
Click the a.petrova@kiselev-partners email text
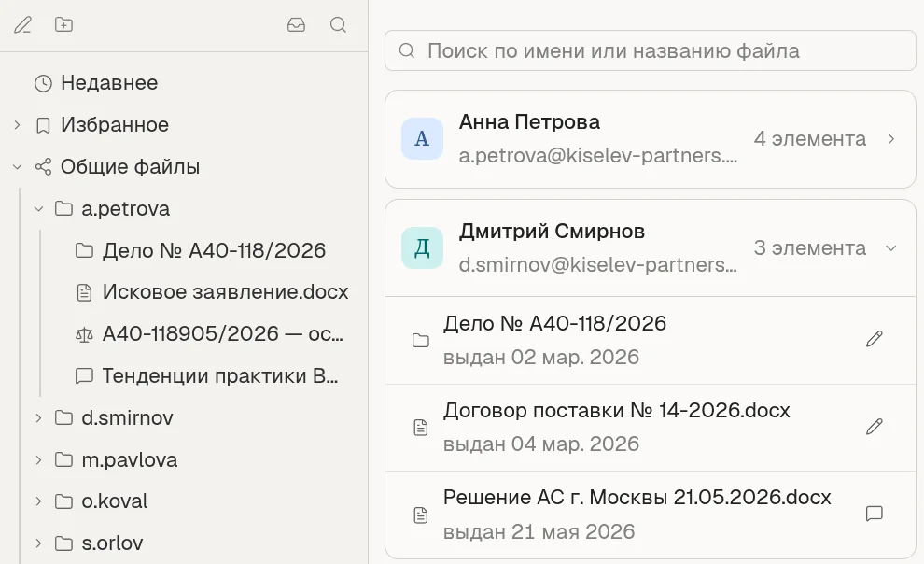[x=598, y=156]
